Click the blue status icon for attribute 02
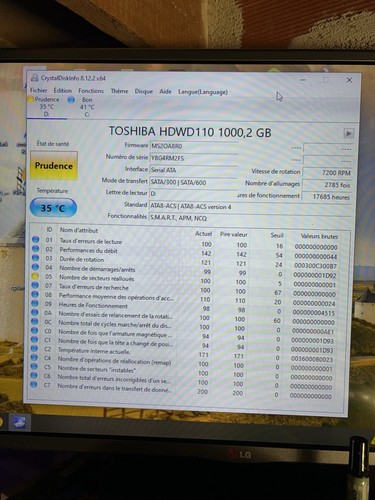Viewport: 375px width, 500px height. pos(35,249)
